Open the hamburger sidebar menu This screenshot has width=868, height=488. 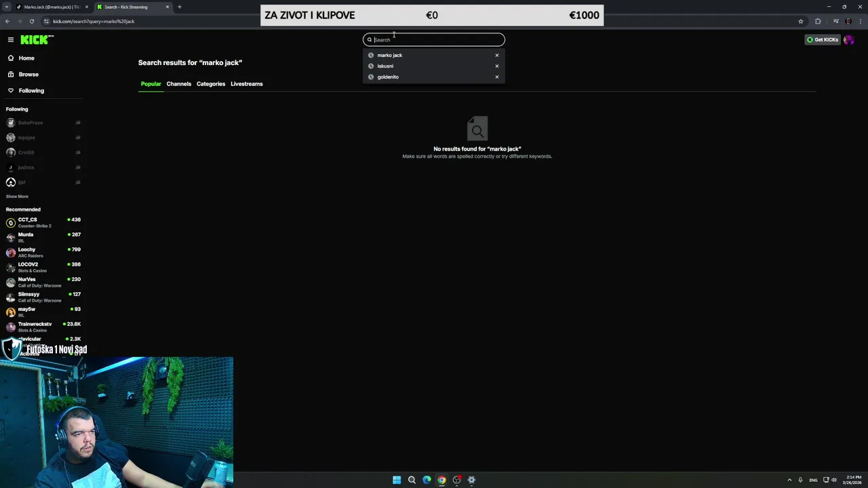(11, 39)
